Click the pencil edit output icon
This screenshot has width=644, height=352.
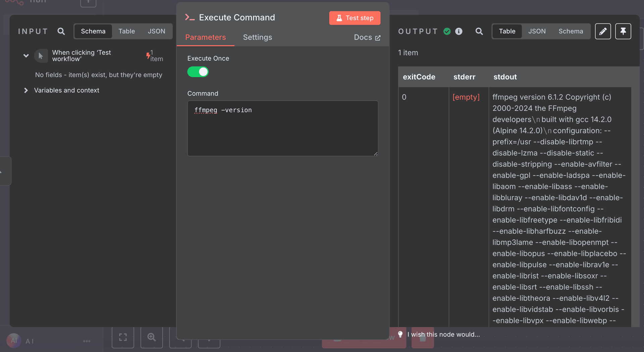(x=603, y=32)
